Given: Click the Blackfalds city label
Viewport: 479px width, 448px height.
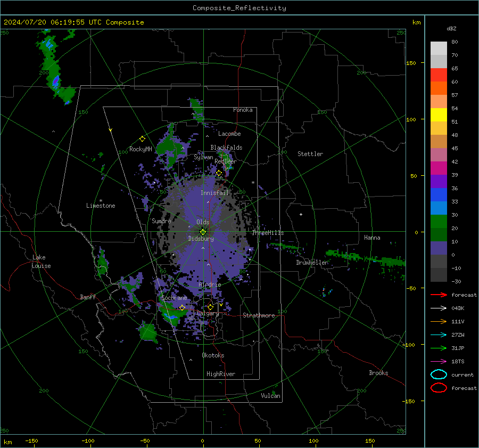Looking at the screenshot, I should pos(226,148).
